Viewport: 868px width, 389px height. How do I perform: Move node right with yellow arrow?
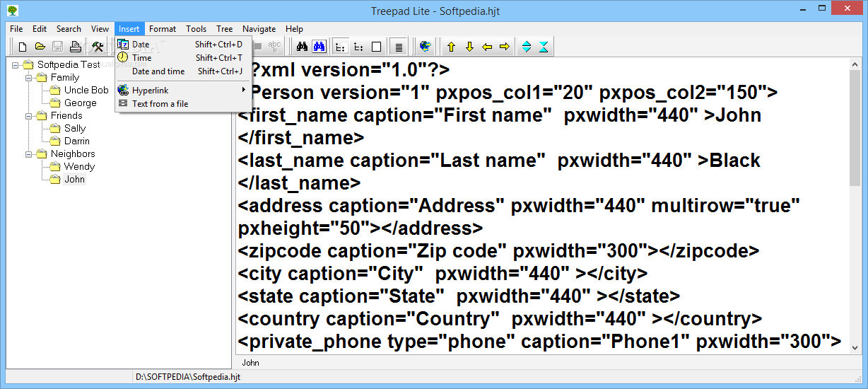pyautogui.click(x=504, y=47)
